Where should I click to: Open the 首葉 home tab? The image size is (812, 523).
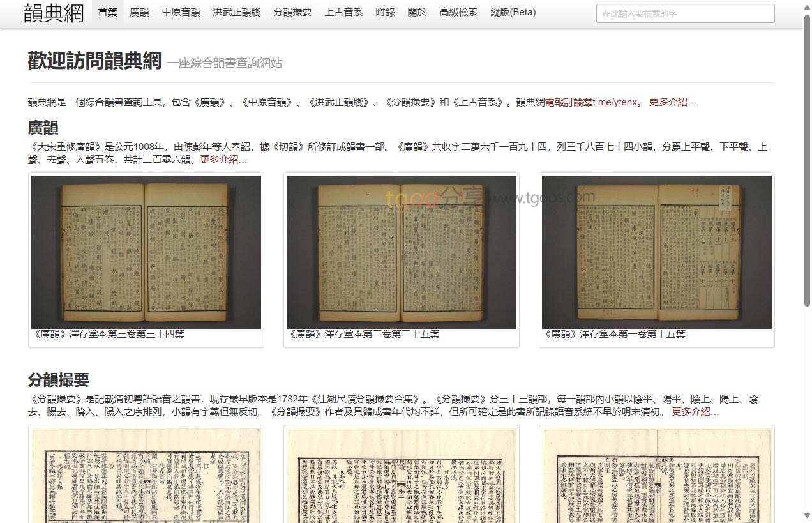pyautogui.click(x=107, y=12)
